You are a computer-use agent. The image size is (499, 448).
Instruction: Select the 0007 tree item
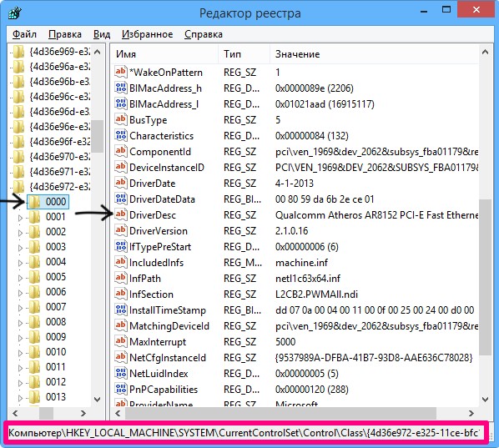(x=56, y=307)
